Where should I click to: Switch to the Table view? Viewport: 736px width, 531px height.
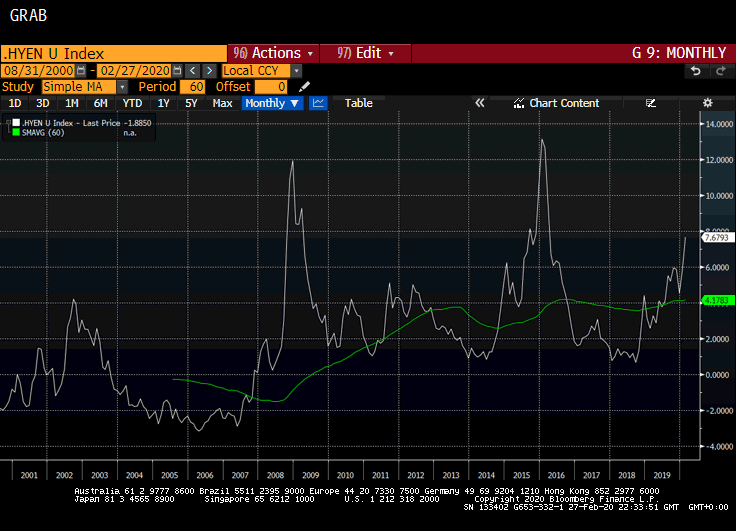[358, 103]
